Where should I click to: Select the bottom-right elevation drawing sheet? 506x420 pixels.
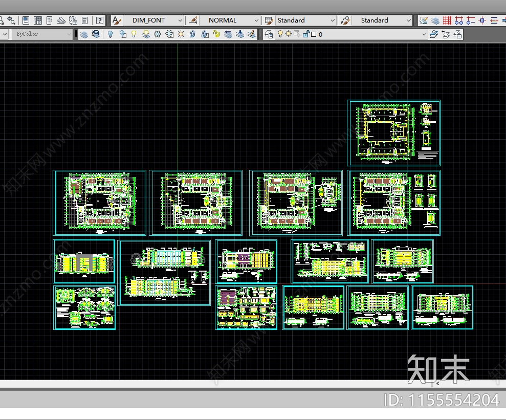[442, 307]
